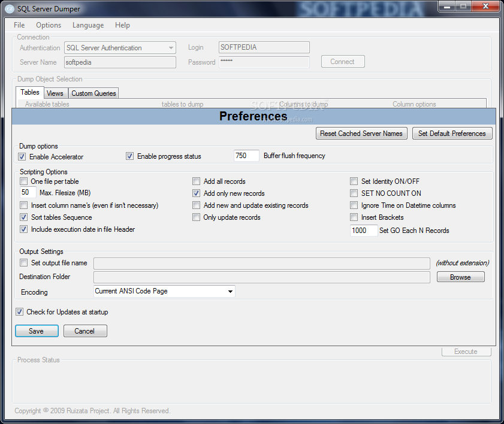
Task: Switch to the Views tab
Action: [x=55, y=93]
